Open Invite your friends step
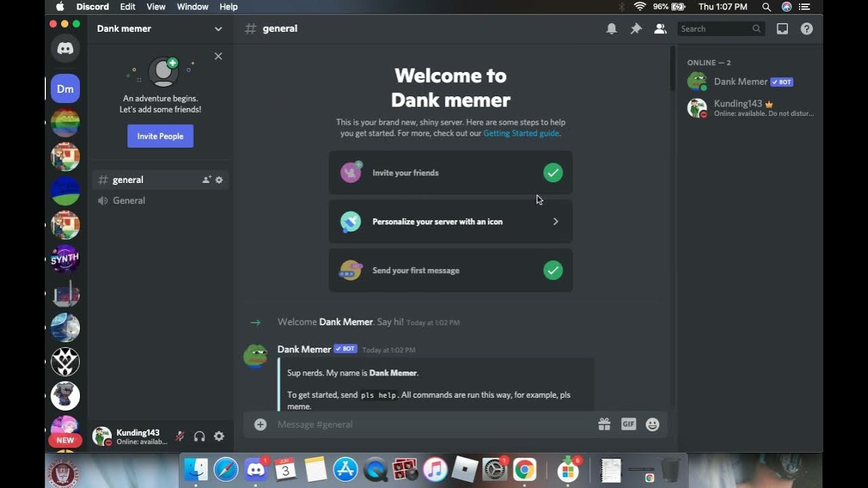The height and width of the screenshot is (488, 868). click(x=450, y=173)
